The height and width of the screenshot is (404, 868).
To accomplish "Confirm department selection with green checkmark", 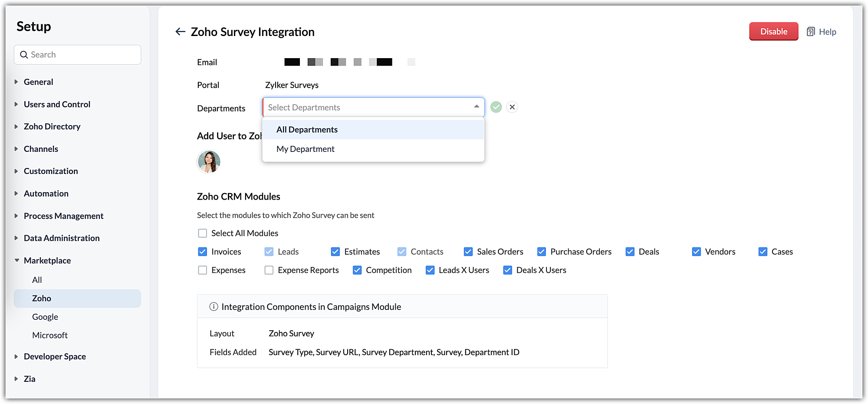I will 496,107.
